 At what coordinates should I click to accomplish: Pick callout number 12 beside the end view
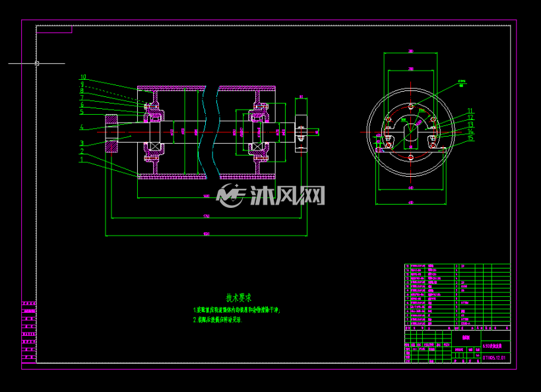click(470, 117)
